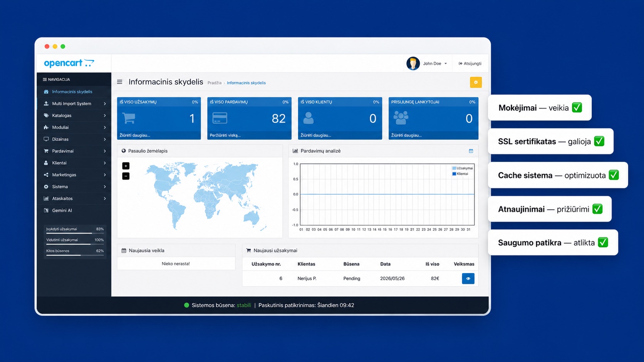Click credit card icon in sales tile
This screenshot has height=362, width=644.
[220, 118]
